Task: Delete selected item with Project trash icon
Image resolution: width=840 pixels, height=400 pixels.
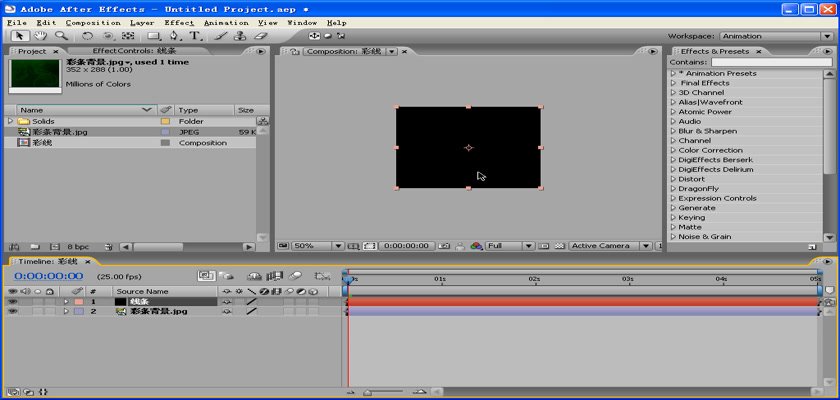Action: coord(109,247)
